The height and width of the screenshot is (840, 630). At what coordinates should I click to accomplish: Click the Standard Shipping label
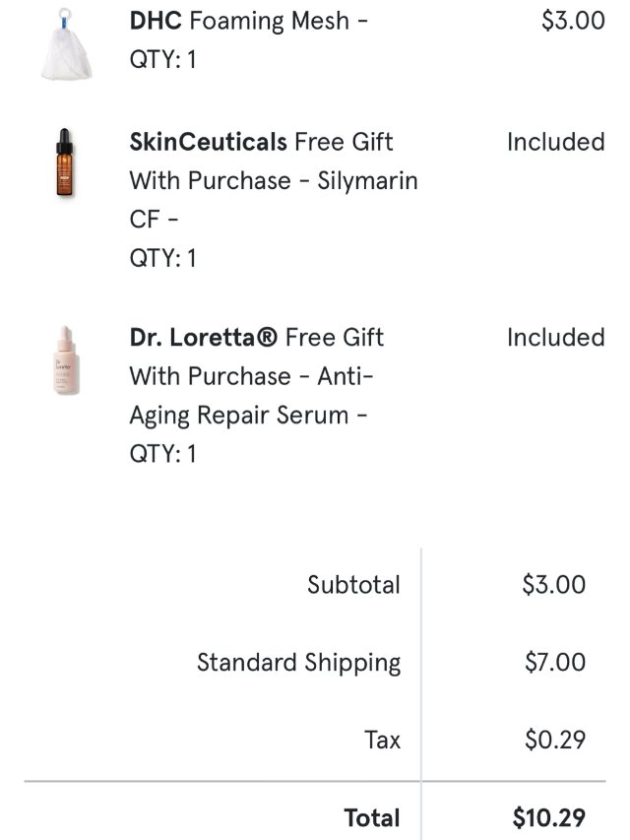tap(298, 663)
